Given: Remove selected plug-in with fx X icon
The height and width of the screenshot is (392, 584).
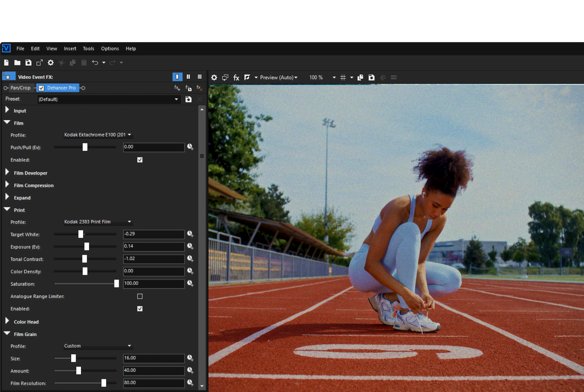Looking at the screenshot, I should pos(199,88).
